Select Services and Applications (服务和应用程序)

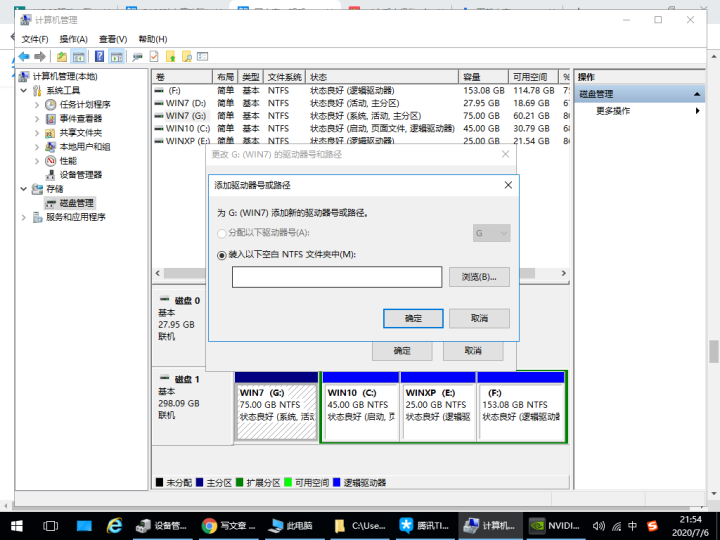(76, 217)
